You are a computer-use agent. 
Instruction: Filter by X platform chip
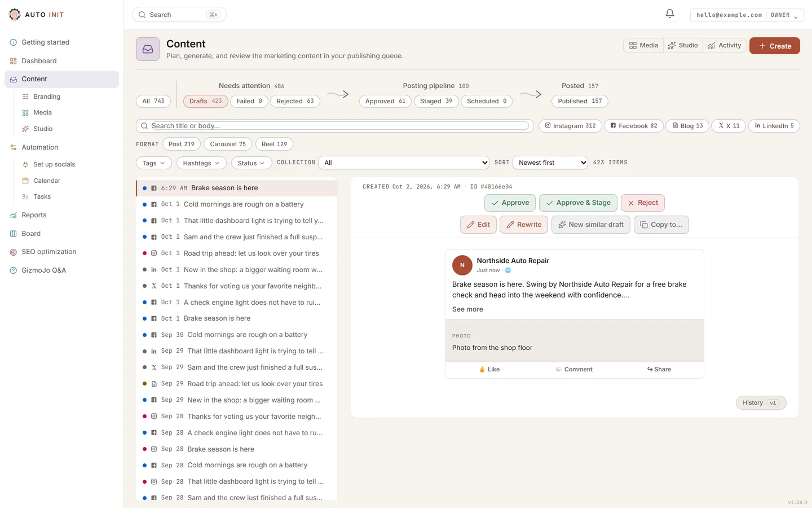pyautogui.click(x=729, y=126)
